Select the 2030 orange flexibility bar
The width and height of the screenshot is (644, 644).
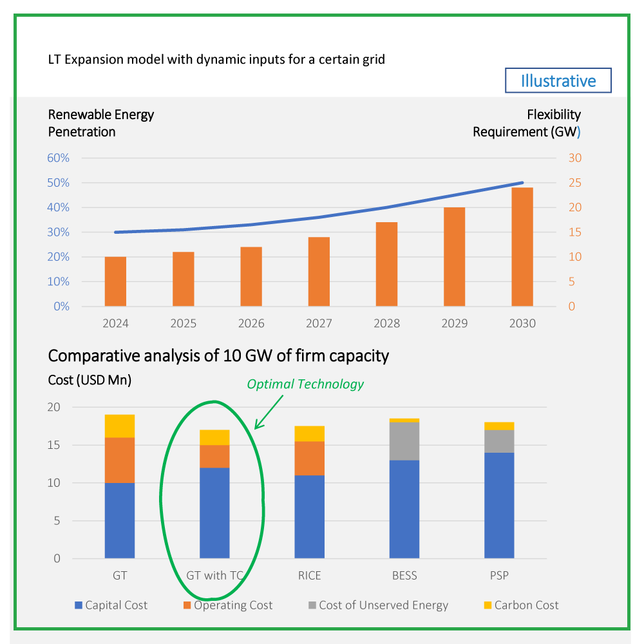pos(522,247)
